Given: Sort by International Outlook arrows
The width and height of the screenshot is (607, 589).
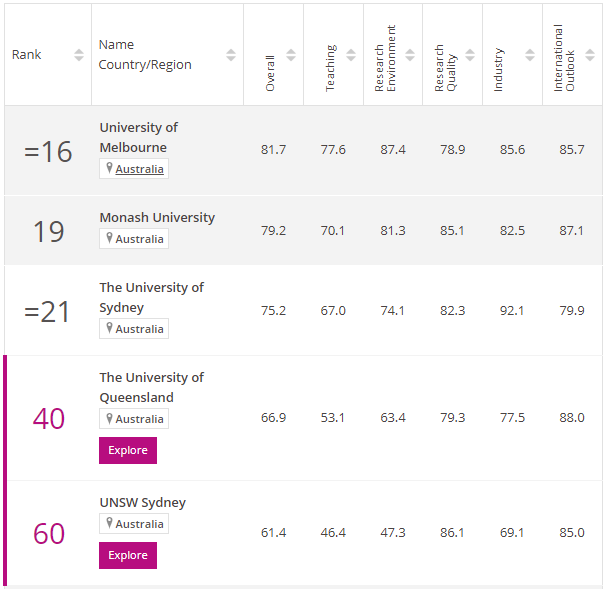Looking at the screenshot, I should (x=590, y=55).
